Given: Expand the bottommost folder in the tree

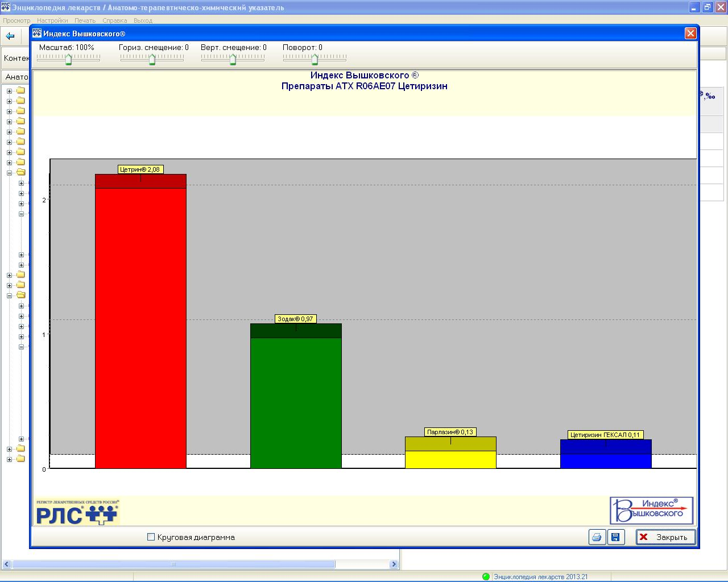Looking at the screenshot, I should tap(9, 459).
